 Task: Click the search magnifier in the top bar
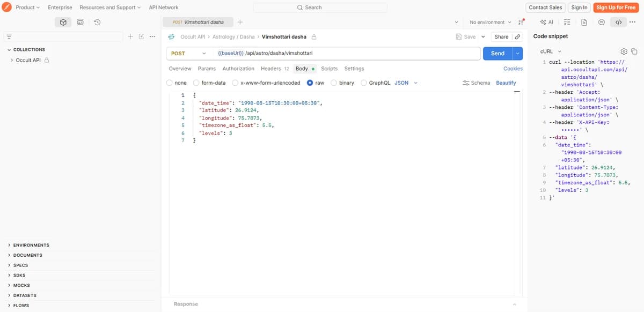point(300,8)
